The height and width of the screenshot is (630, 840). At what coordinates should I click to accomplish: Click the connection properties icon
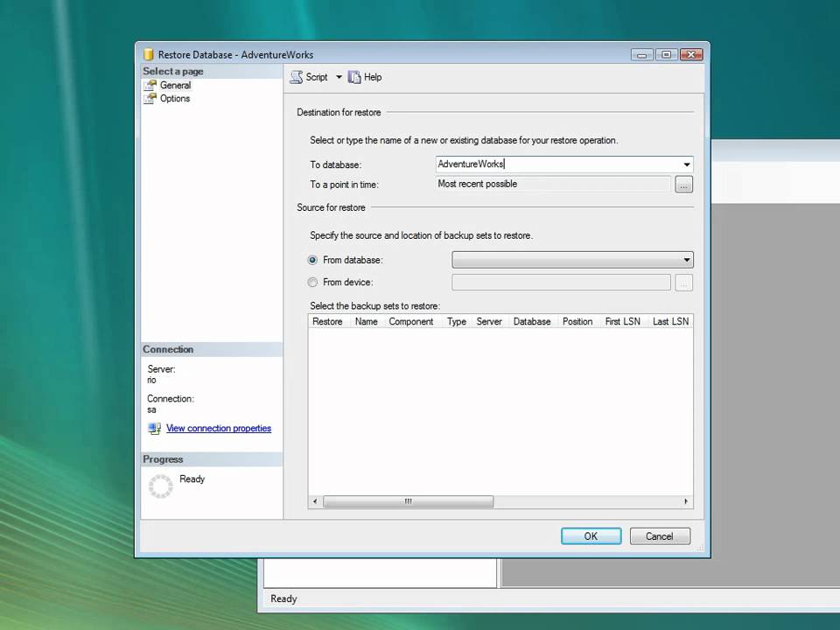pos(154,429)
